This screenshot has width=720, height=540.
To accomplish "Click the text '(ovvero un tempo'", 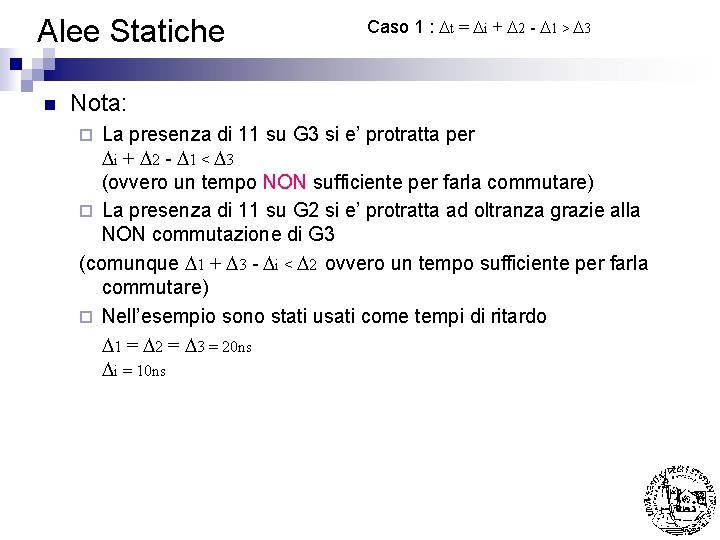I will [x=180, y=183].
